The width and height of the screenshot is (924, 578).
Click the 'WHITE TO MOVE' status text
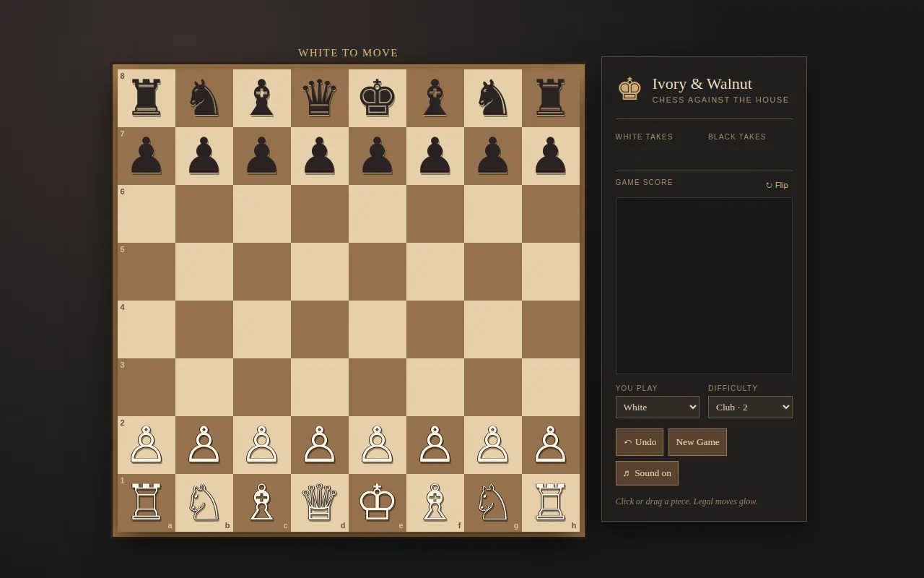[x=348, y=53]
